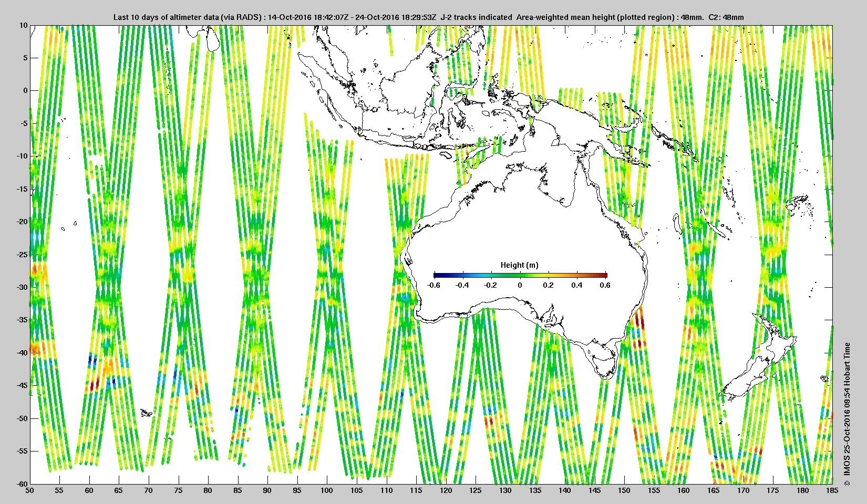Click latitude axis label '-45'
This screenshot has width=867, height=504.
(x=22, y=385)
